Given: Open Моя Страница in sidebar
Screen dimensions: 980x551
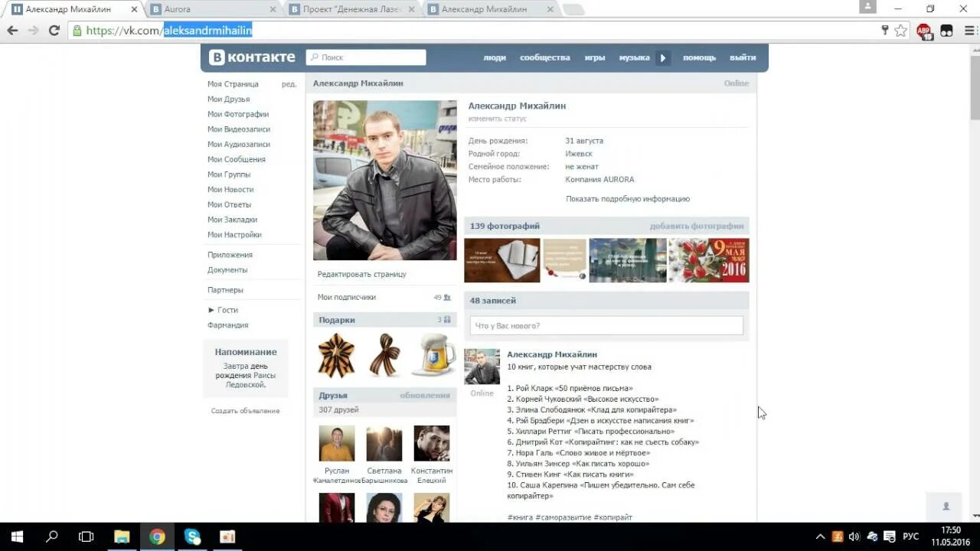Looking at the screenshot, I should pyautogui.click(x=233, y=84).
